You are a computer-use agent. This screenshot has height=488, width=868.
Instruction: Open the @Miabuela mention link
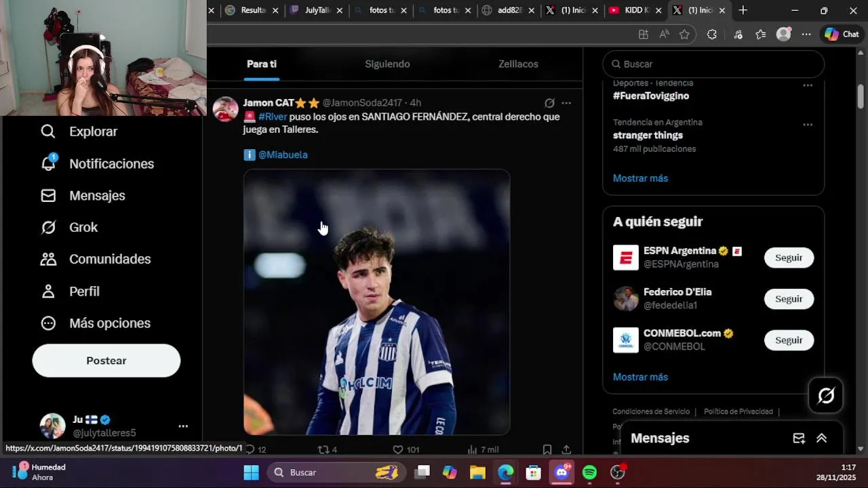[283, 155]
